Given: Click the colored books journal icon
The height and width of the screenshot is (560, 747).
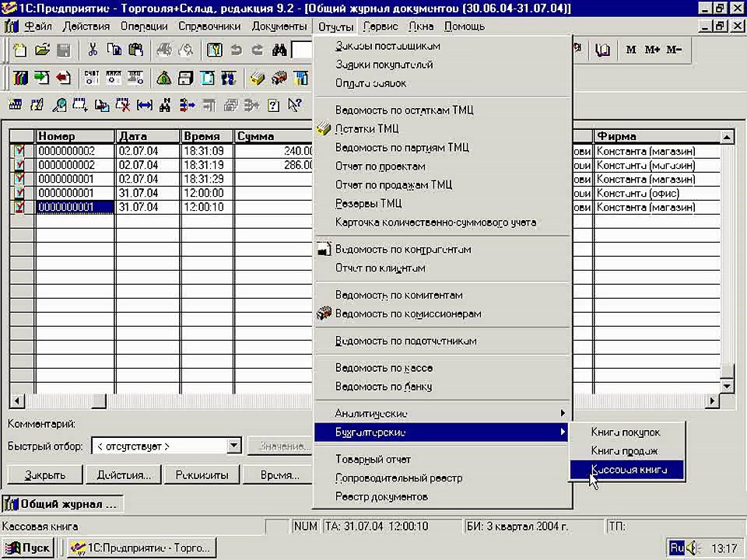Looking at the screenshot, I should pos(20,78).
